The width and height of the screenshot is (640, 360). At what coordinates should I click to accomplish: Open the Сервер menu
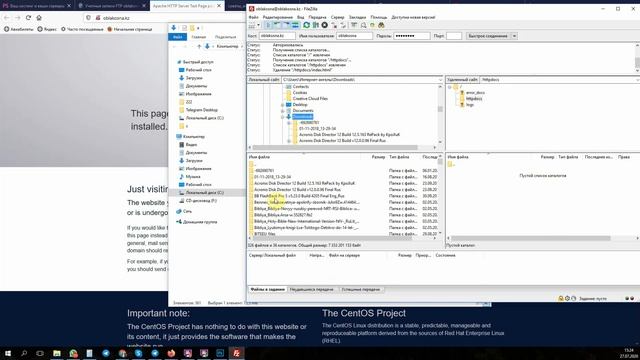(338, 17)
